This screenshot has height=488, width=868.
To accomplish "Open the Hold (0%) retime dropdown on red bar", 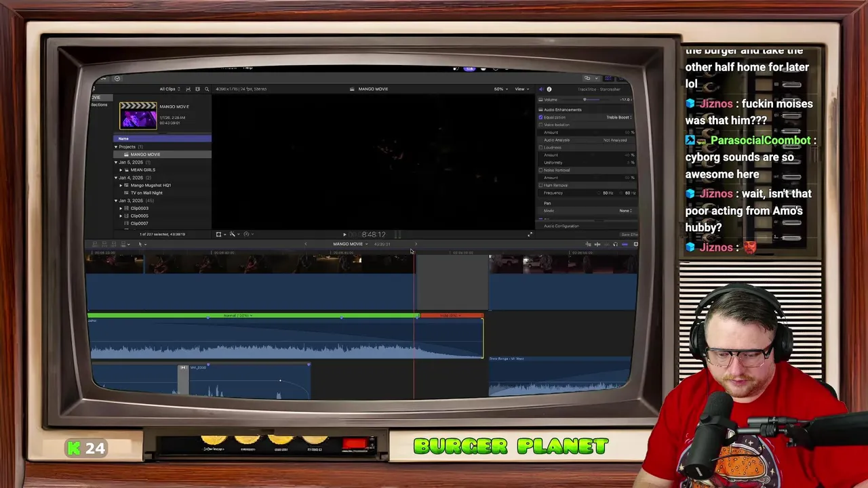I will (x=450, y=316).
